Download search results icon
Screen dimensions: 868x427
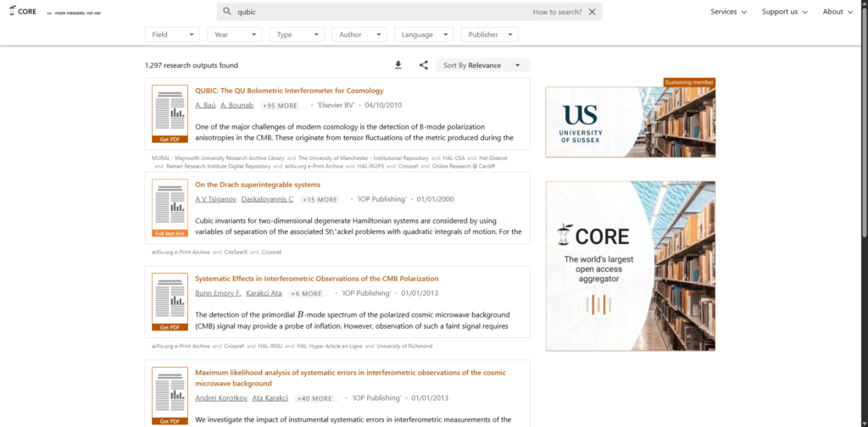click(x=398, y=65)
